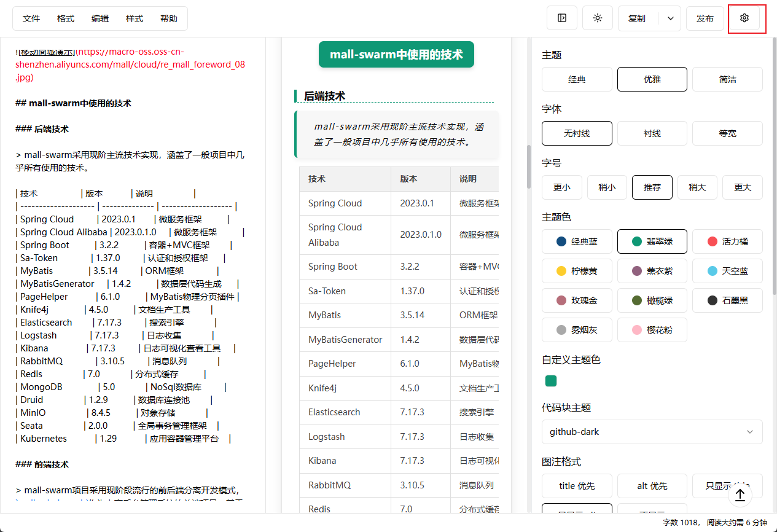This screenshot has width=777, height=532.
Task: Click the '## mall-swarm中使用的技术' markdown line
Action: [73, 103]
